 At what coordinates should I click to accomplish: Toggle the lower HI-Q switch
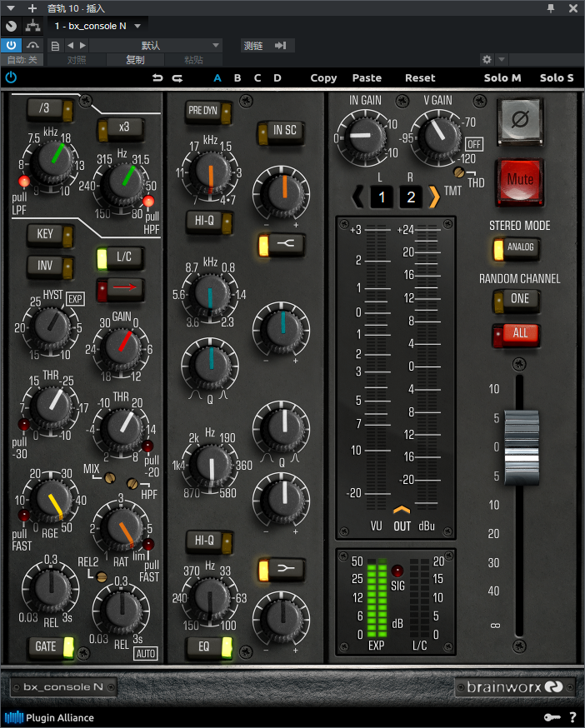pyautogui.click(x=209, y=541)
